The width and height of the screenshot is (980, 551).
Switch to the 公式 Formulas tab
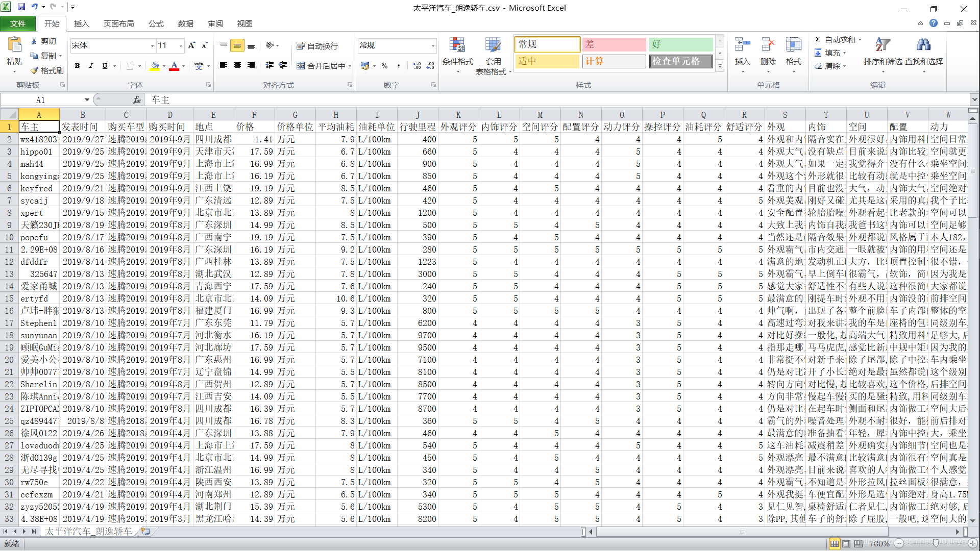[x=156, y=23]
